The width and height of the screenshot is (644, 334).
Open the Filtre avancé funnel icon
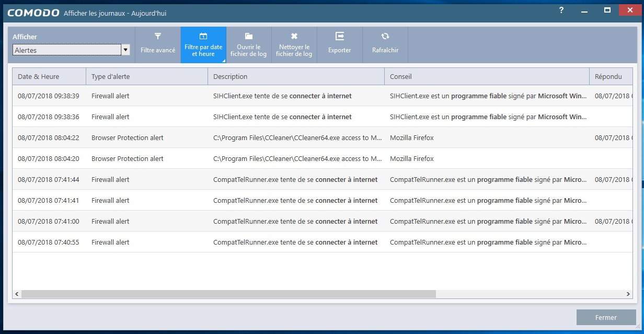coord(158,37)
